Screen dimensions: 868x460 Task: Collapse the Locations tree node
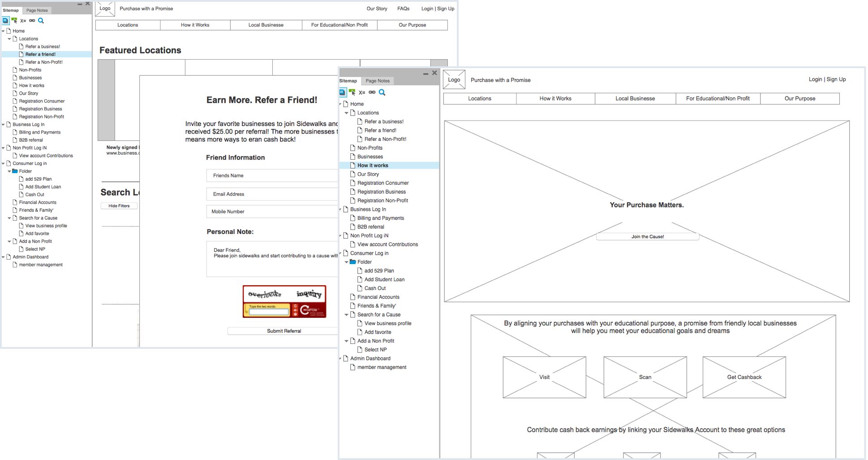9,39
